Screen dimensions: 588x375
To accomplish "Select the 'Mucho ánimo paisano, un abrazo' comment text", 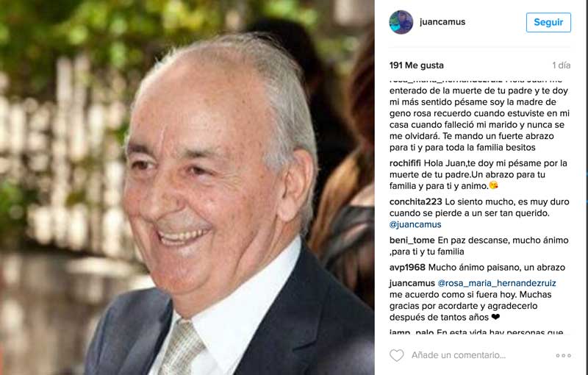I will 497,268.
